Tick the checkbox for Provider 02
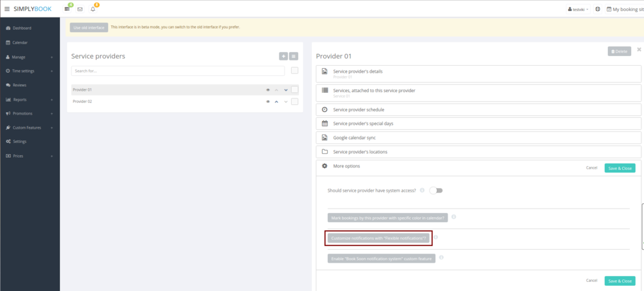This screenshot has width=644, height=291. [294, 102]
